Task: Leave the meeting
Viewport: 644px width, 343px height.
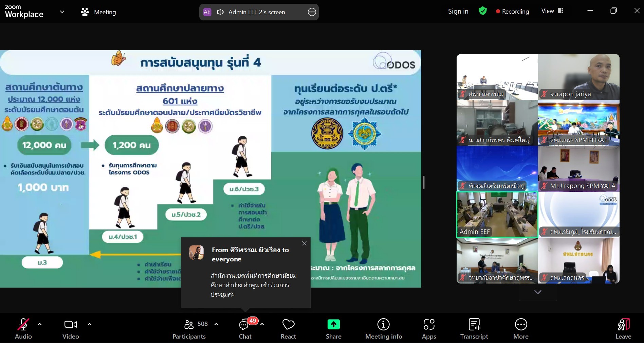Action: tap(623, 328)
